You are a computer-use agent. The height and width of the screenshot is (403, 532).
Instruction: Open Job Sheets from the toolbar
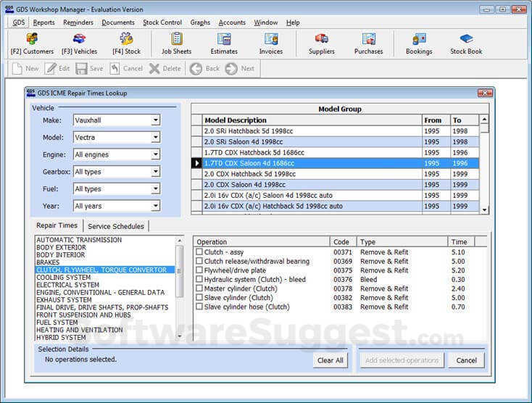coord(176,43)
